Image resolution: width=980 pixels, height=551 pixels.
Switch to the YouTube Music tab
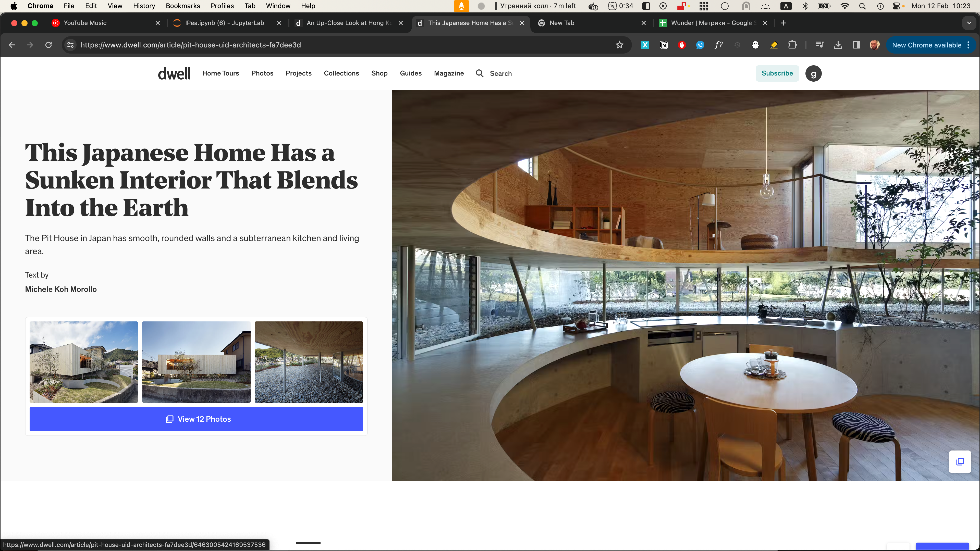85,23
